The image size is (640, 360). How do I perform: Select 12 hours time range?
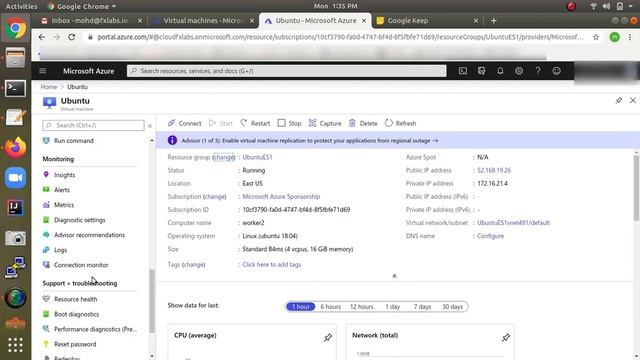click(x=362, y=307)
